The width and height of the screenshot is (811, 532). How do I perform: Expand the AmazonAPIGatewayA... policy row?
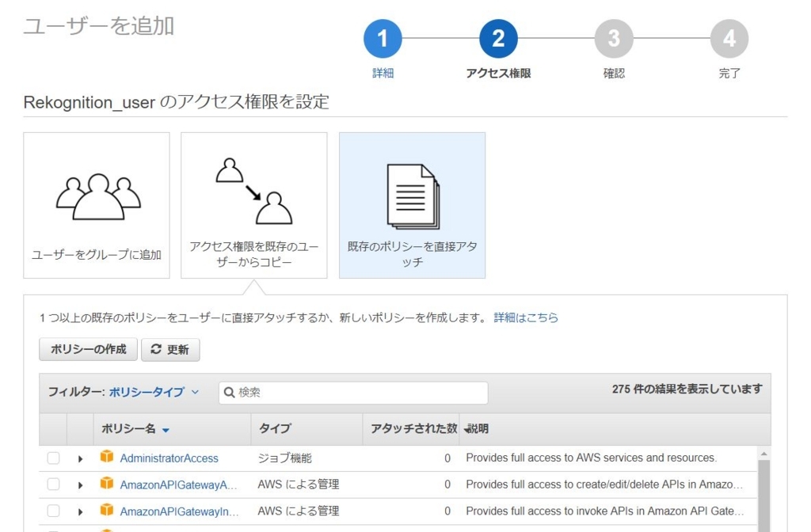point(80,485)
